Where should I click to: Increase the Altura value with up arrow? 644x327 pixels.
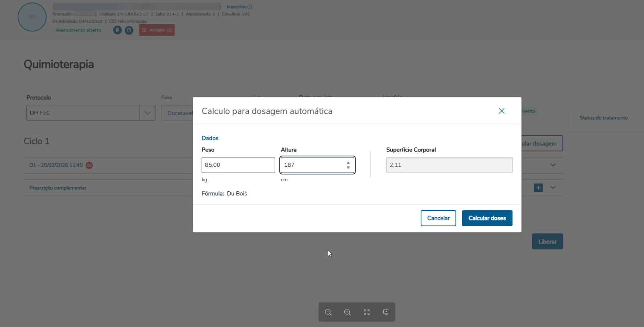point(348,163)
